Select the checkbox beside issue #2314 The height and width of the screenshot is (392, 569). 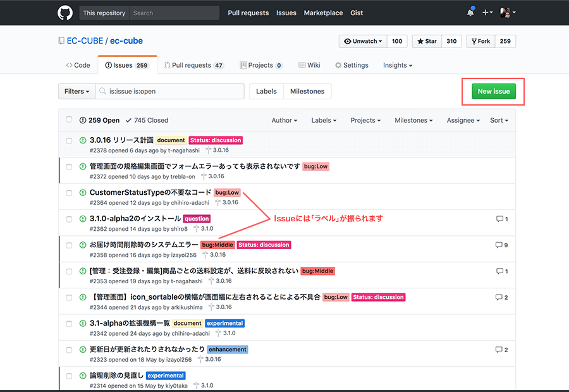coord(69,376)
